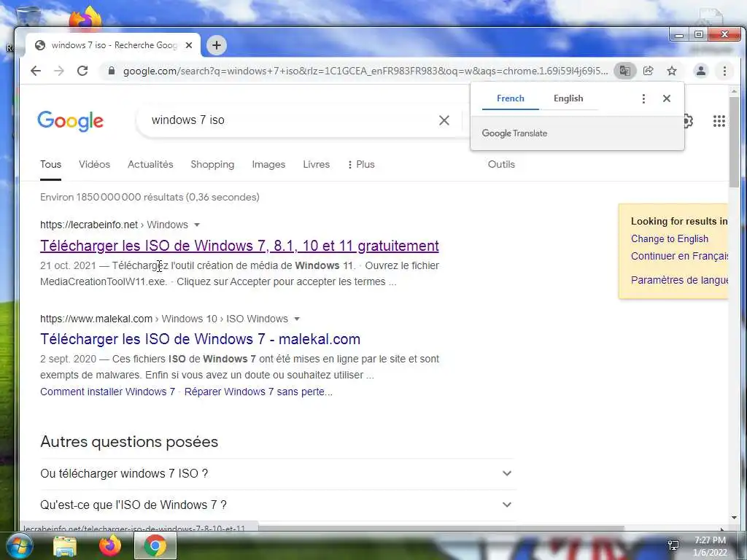
Task: Select the Tous results tab
Action: coord(50,164)
